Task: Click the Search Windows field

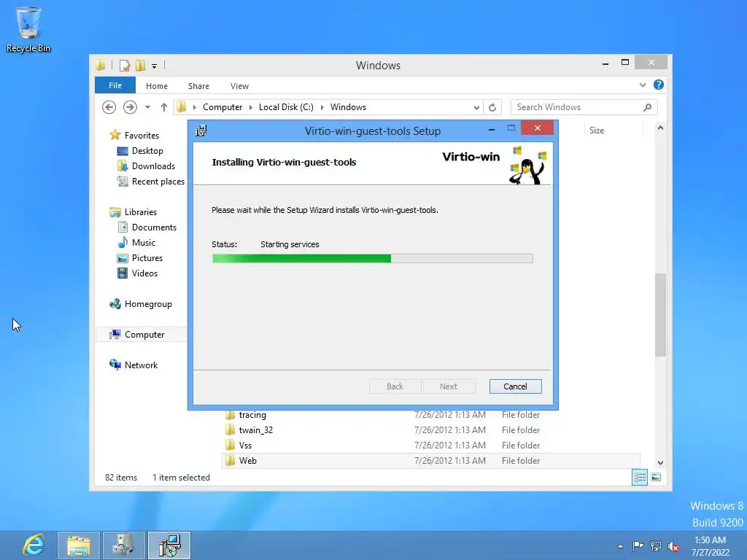Action: point(578,107)
